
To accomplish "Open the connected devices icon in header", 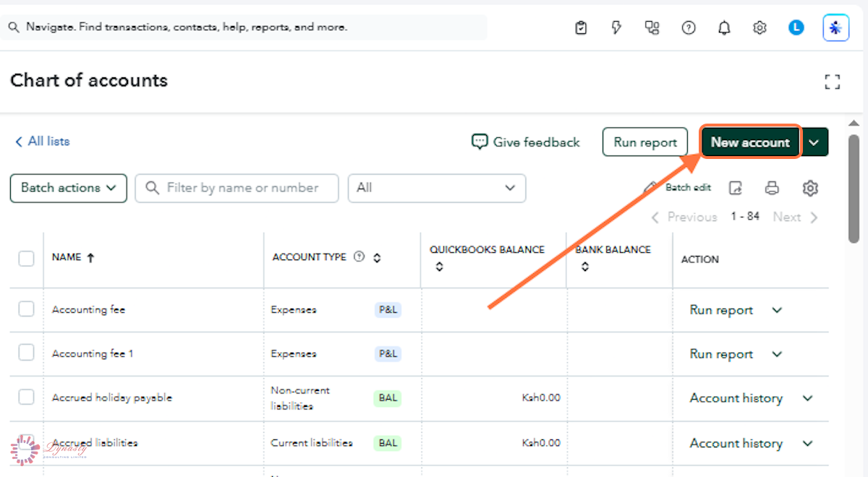I will coord(652,28).
